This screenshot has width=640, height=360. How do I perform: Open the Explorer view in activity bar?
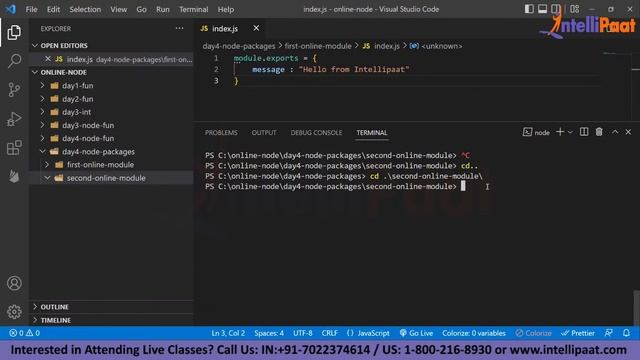[x=14, y=33]
